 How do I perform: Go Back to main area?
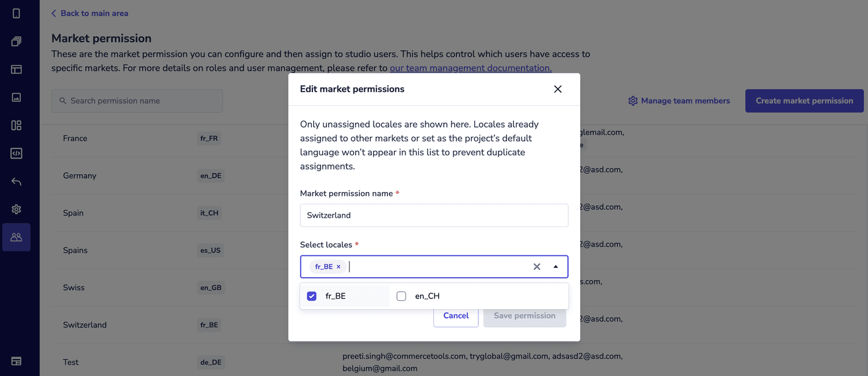point(90,13)
